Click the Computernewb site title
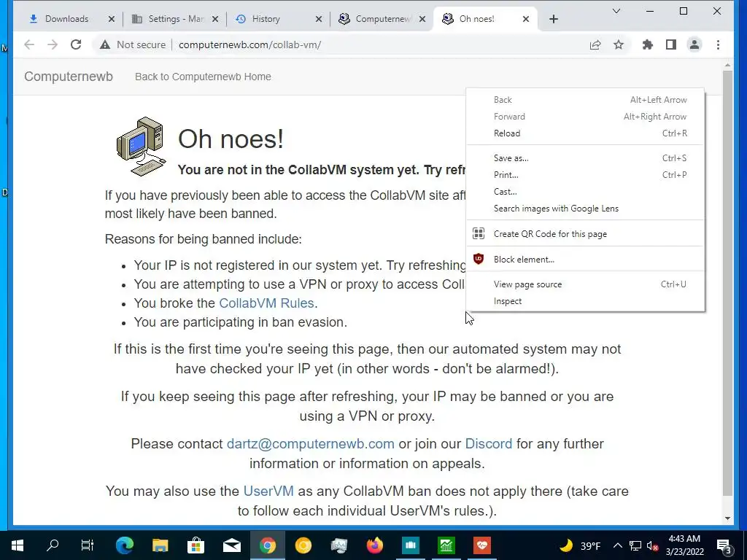Image resolution: width=747 pixels, height=560 pixels. [x=69, y=77]
